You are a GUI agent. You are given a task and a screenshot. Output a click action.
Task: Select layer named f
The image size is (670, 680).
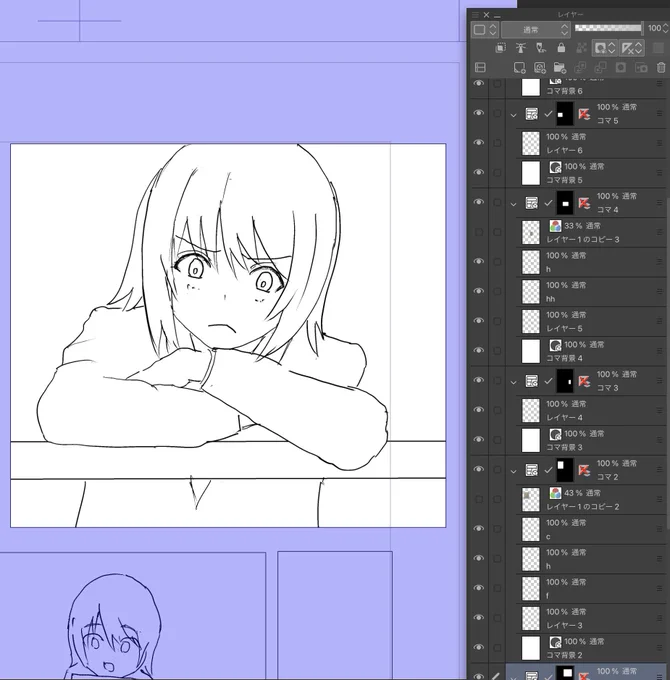(x=591, y=589)
